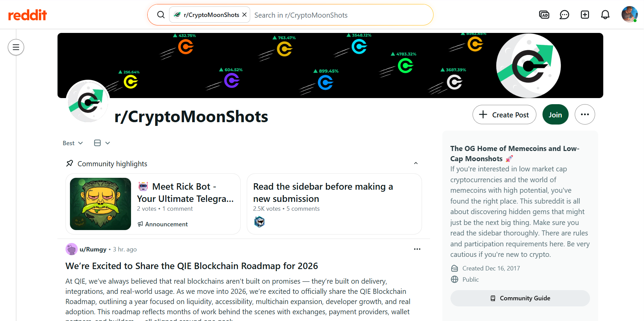
Task: Click the Reddit logo to go home
Action: [x=27, y=15]
